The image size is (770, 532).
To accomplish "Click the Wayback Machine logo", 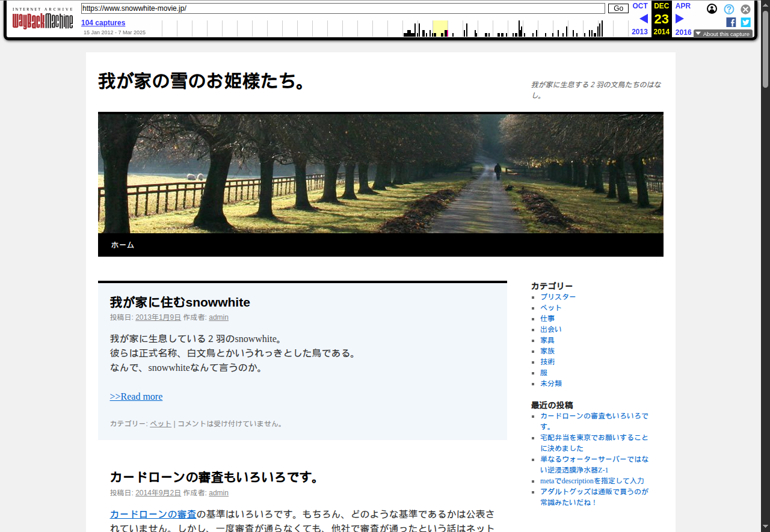I will [42, 20].
